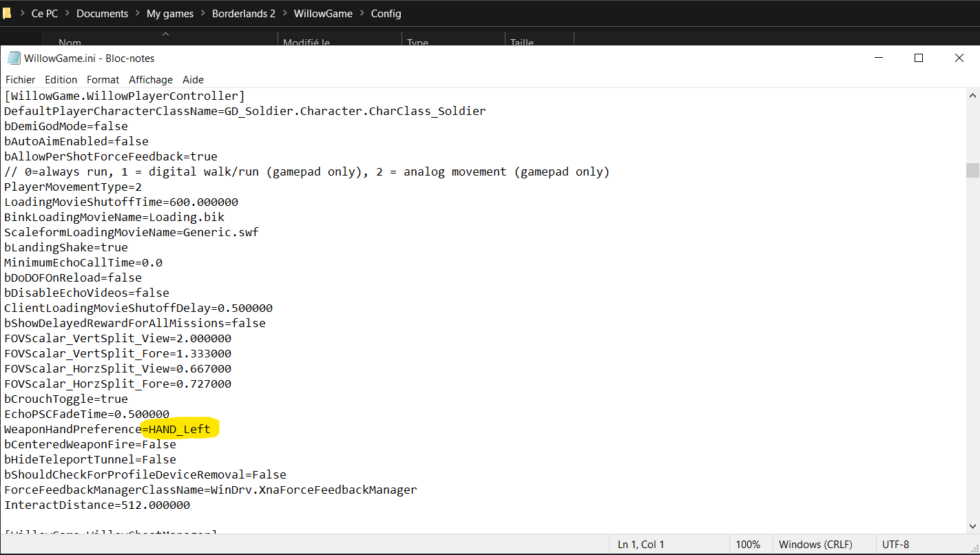980x555 pixels.
Task: Click the DefaultPlayerCharacterClassName line
Action: (x=245, y=111)
